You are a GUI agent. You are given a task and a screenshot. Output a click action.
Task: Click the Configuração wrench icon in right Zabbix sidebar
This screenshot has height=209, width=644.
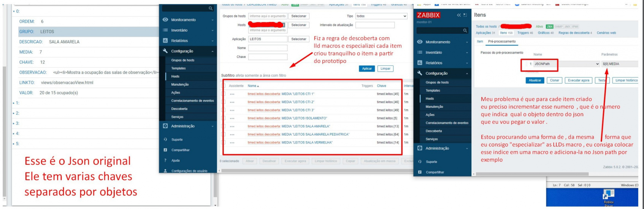(x=420, y=73)
